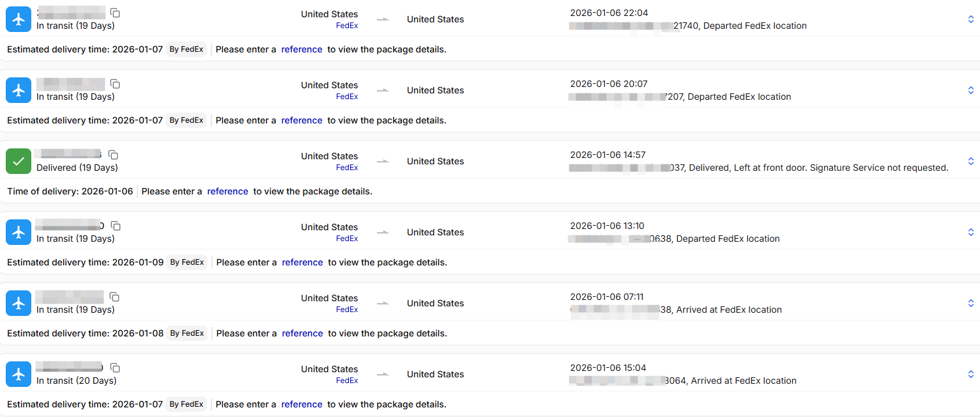Screen dimensions: 980x417
Task: Expand the delivered package's tracking details
Action: 970,161
